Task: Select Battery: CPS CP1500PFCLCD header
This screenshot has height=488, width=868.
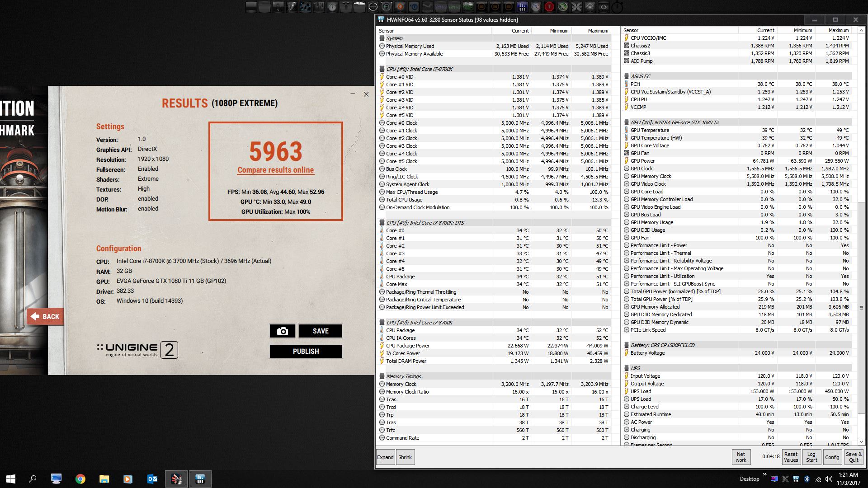Action: [738, 345]
